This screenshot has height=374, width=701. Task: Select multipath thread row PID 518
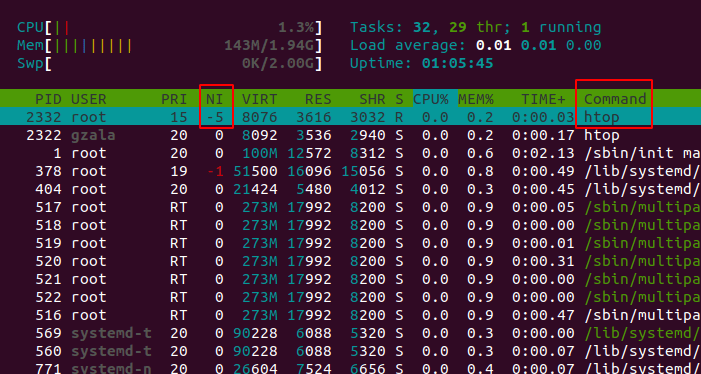[x=350, y=225]
